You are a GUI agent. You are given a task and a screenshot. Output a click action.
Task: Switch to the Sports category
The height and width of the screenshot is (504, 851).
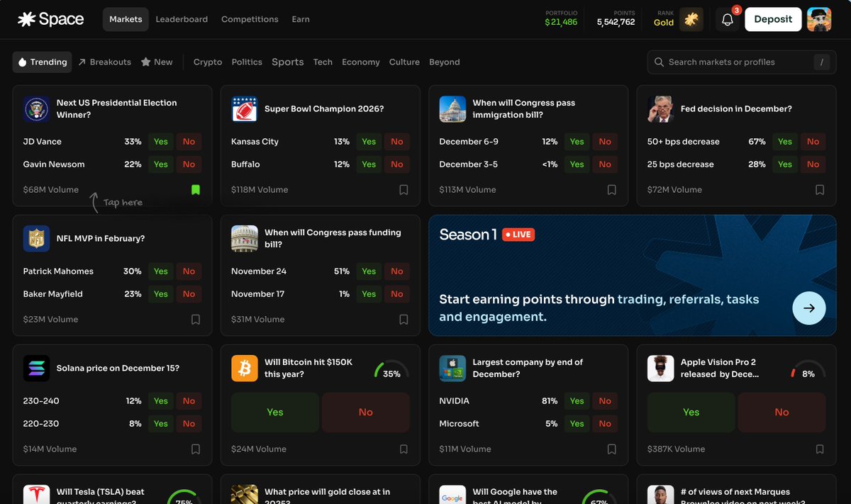(x=287, y=62)
